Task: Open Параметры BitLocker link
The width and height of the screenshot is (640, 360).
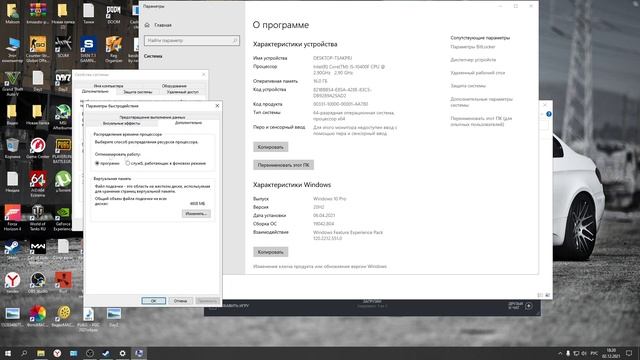Action: point(473,47)
